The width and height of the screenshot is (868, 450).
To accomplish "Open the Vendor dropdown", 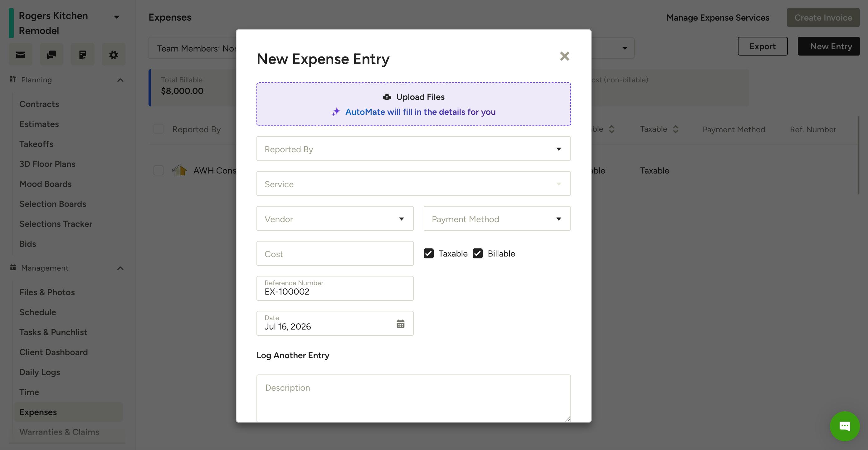I will (x=335, y=219).
